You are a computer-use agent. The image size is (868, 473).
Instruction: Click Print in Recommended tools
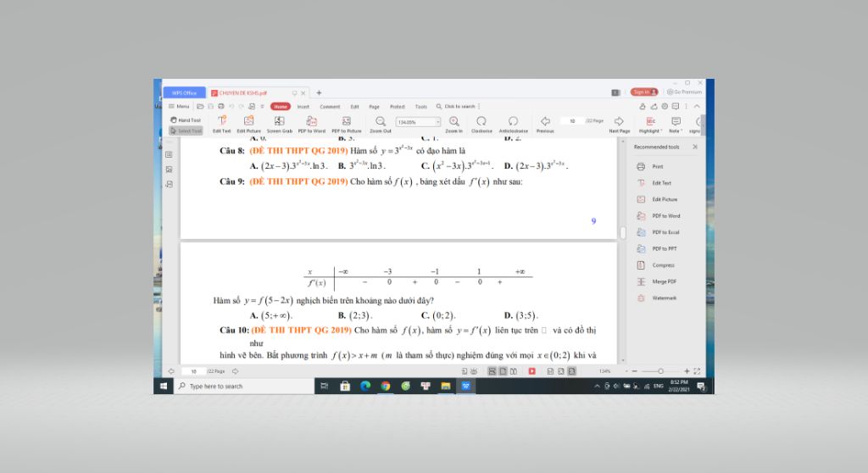pyautogui.click(x=650, y=166)
